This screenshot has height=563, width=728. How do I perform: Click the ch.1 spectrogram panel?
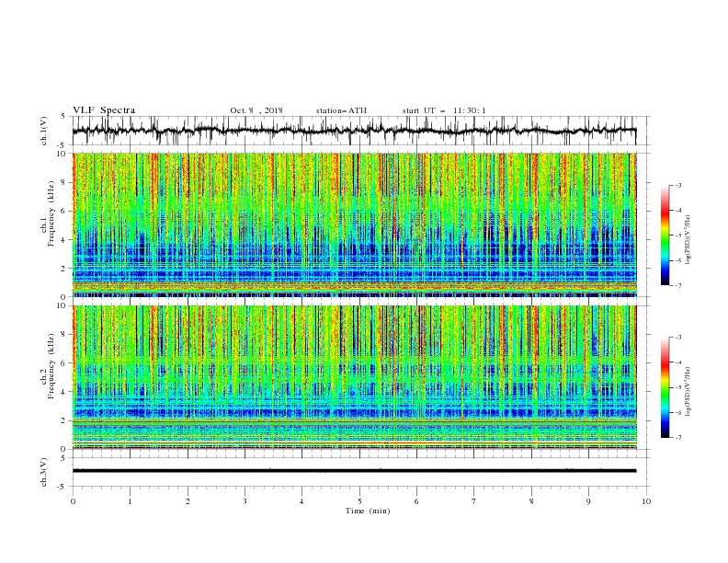coord(355,224)
